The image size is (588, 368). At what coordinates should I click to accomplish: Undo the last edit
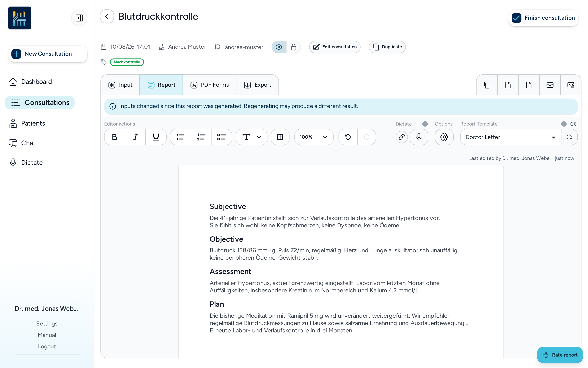tap(348, 137)
